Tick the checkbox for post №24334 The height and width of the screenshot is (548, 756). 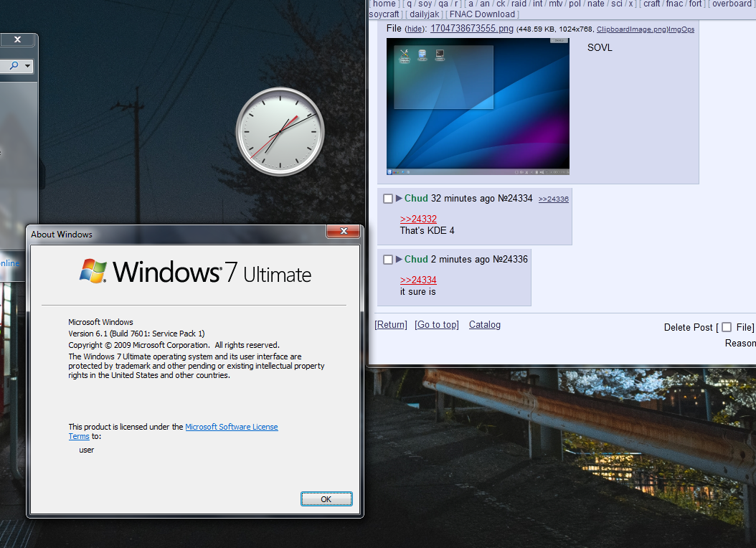coord(388,199)
